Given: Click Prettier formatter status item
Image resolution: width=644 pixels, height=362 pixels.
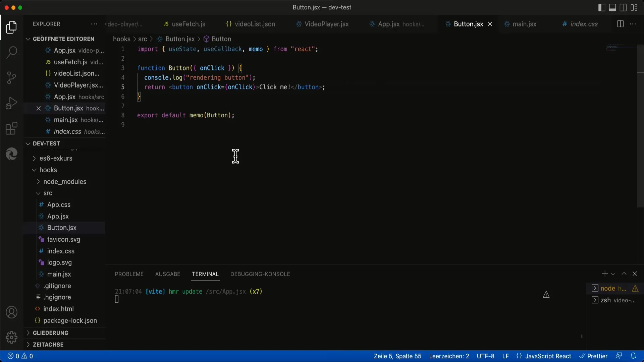Looking at the screenshot, I should coord(593,356).
